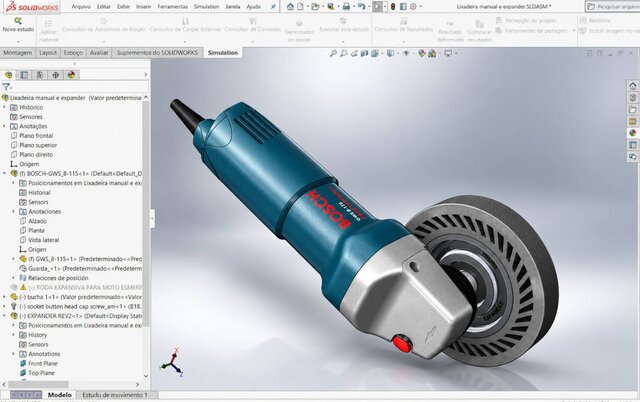Open the FeatureManager design tree tab
This screenshot has height=402, width=640.
point(9,75)
